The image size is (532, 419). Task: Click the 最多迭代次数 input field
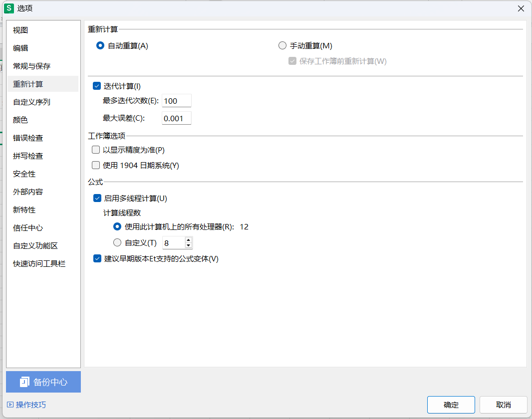[176, 100]
